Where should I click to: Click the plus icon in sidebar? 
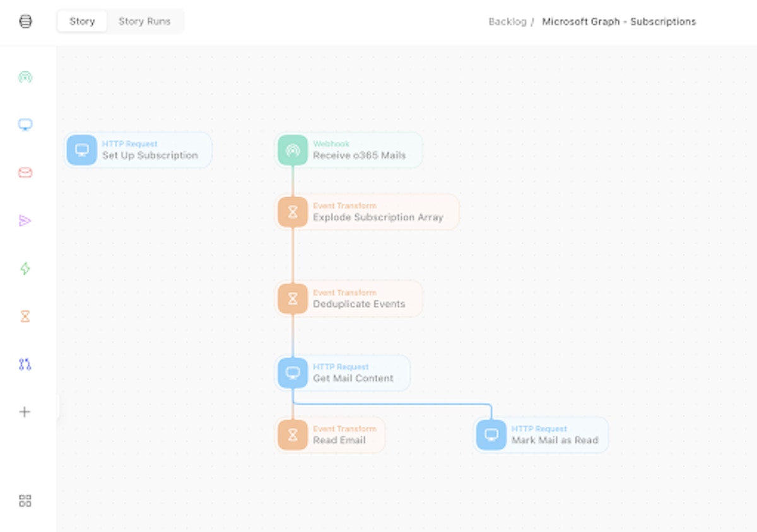[x=25, y=412]
